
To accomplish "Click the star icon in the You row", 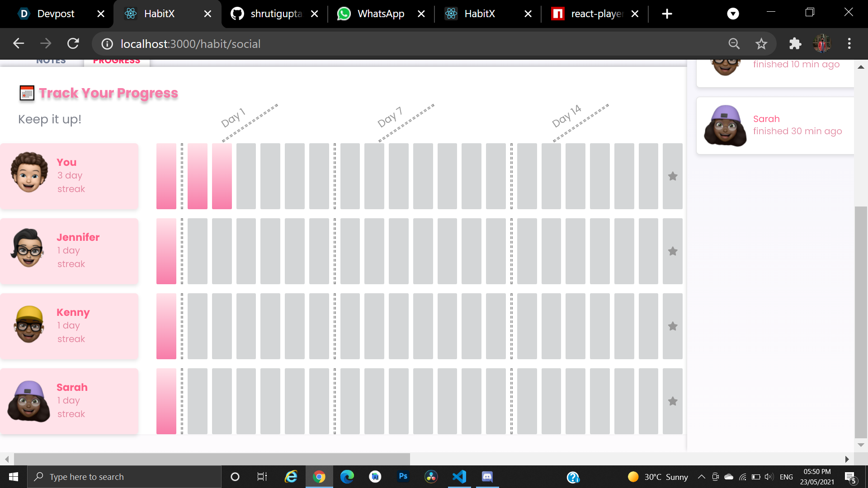I will [x=673, y=176].
